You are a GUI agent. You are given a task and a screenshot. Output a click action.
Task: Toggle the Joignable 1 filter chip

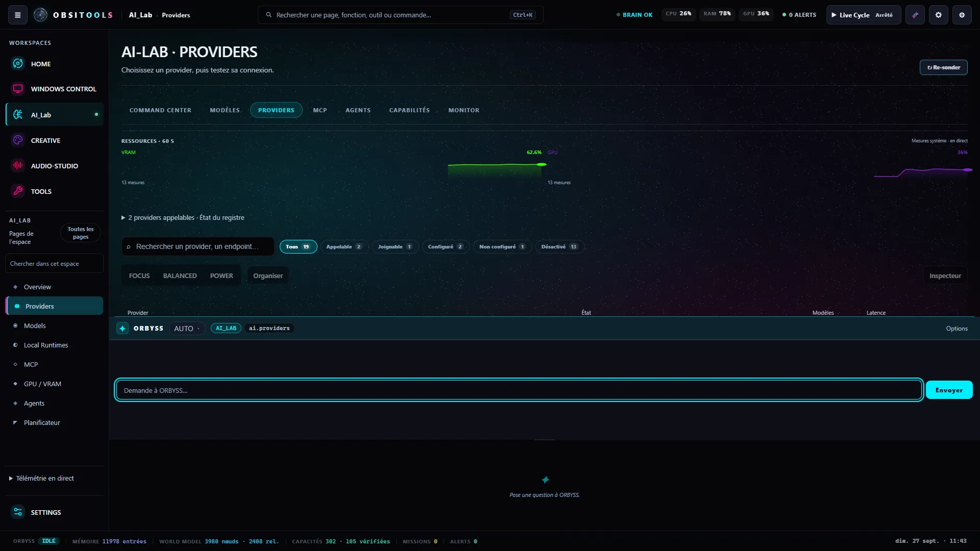click(x=395, y=247)
